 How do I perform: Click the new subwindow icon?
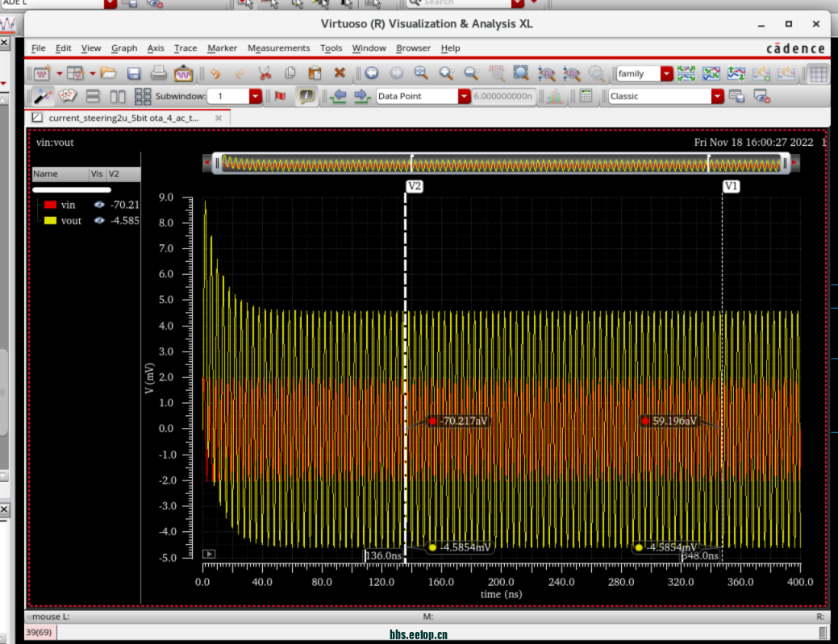pos(75,73)
